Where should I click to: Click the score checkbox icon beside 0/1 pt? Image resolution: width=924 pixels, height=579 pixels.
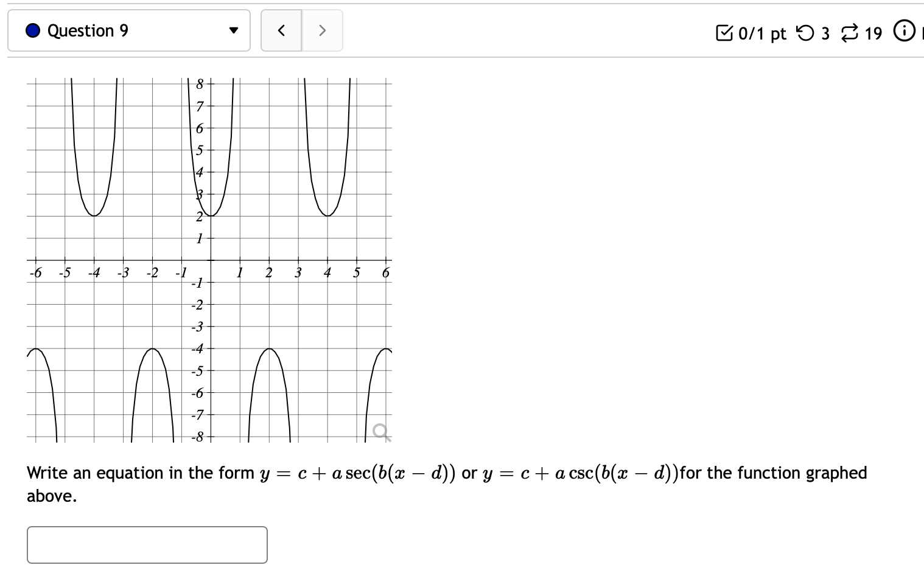724,33
